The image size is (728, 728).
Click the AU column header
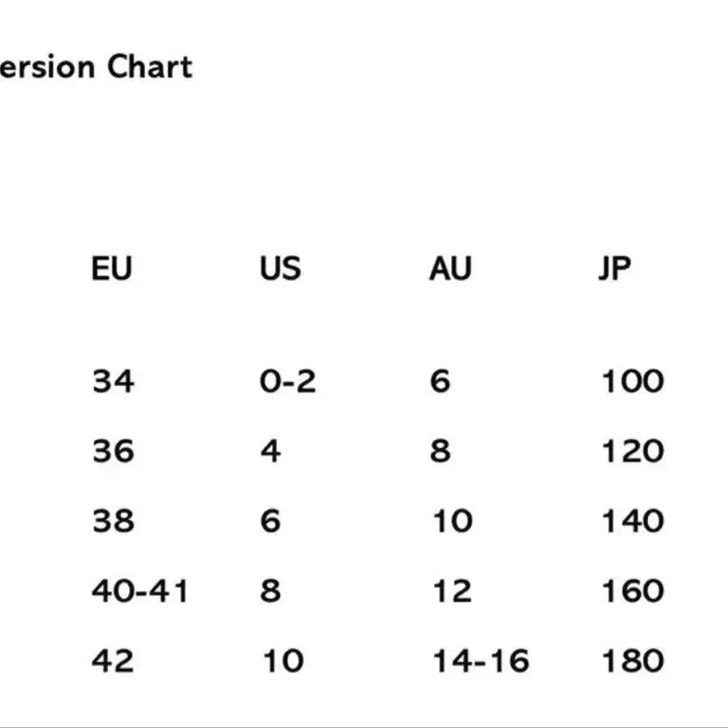[450, 268]
